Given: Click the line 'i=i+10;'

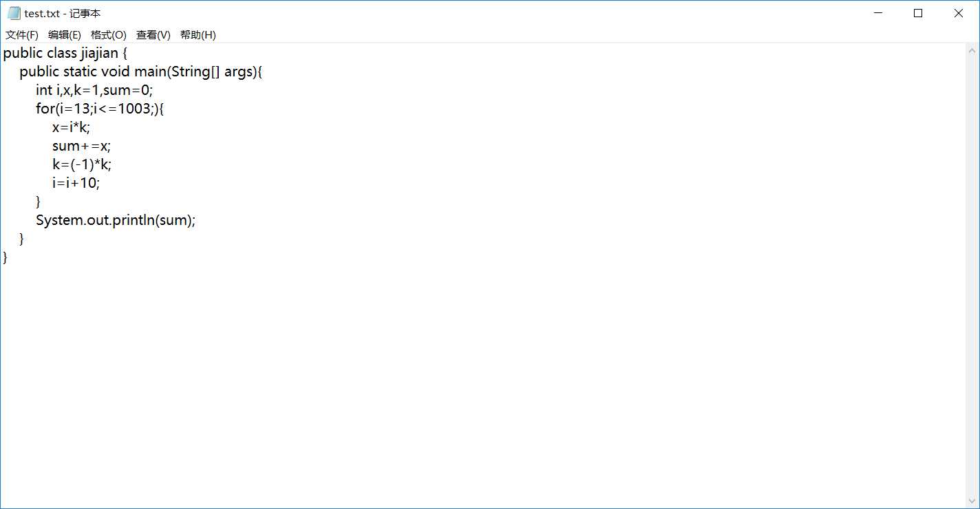Looking at the screenshot, I should click(76, 183).
